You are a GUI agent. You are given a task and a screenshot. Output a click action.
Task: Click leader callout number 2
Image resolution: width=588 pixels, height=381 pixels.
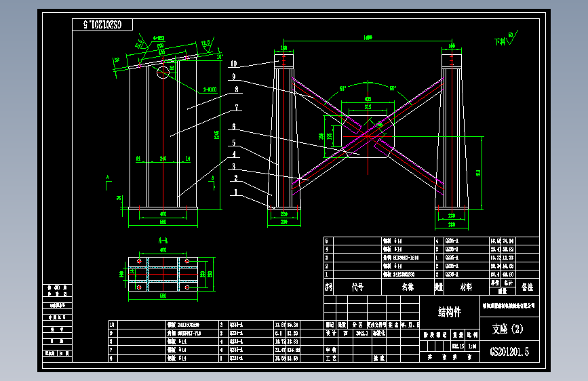[236, 178]
